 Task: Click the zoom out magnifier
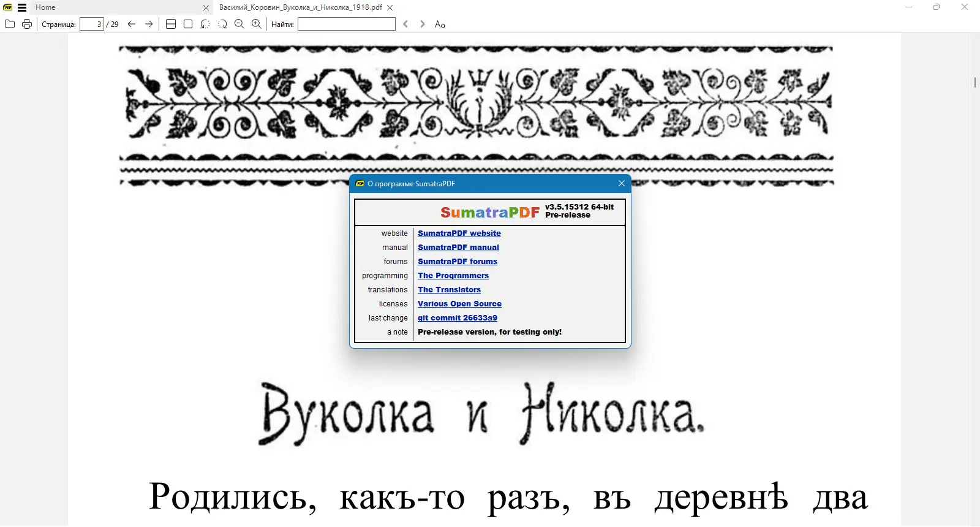click(x=239, y=24)
